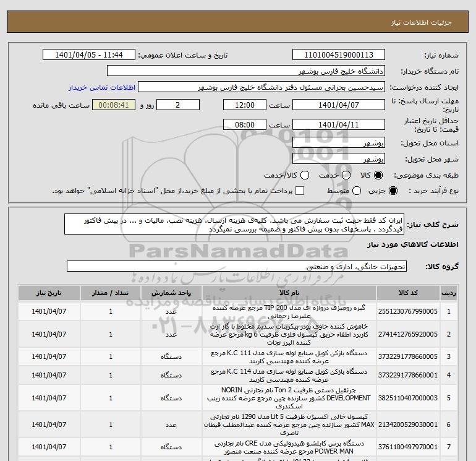
Task: Click the page header جزئیات اطلاعات نیاز
Action: click(x=422, y=22)
